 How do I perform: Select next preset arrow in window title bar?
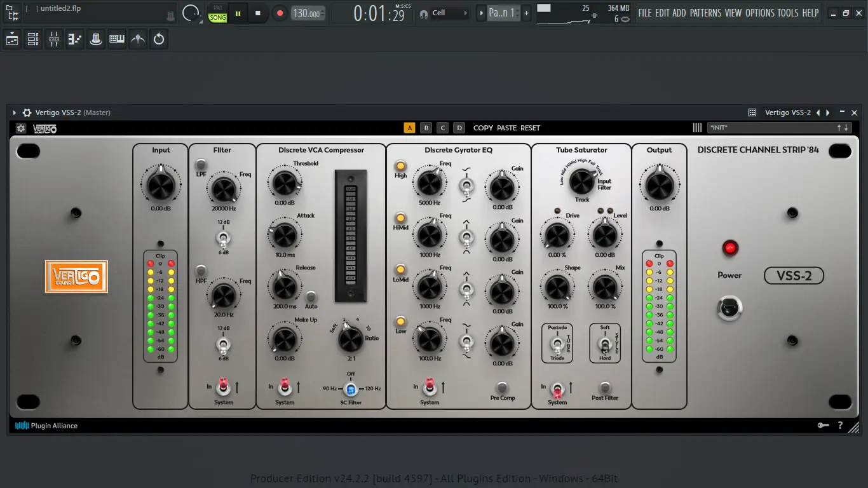click(828, 112)
